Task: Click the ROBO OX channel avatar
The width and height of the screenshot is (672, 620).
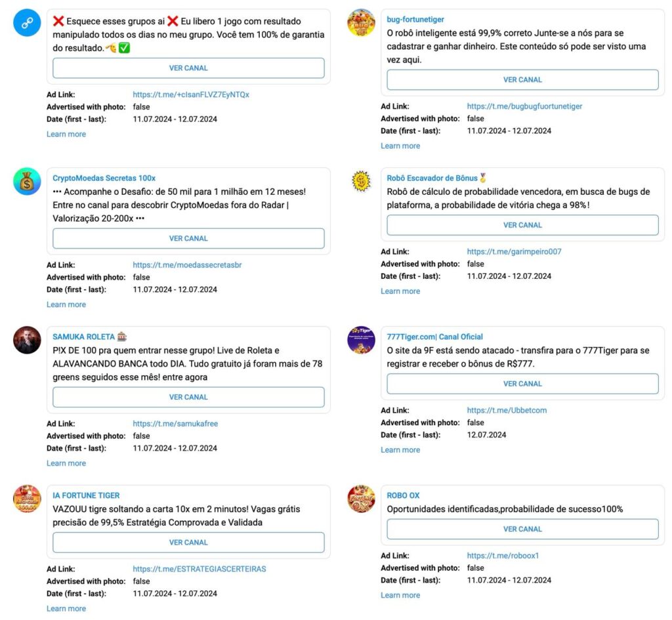Action: [362, 499]
